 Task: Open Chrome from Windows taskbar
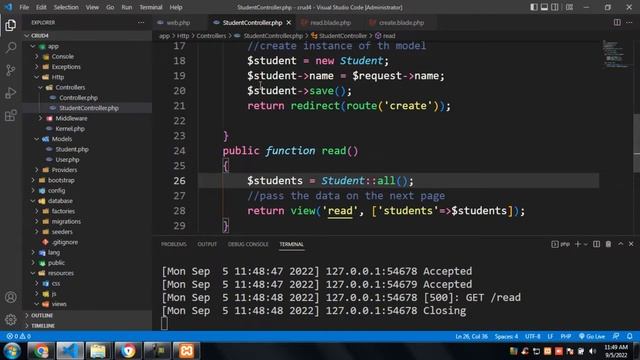41,351
